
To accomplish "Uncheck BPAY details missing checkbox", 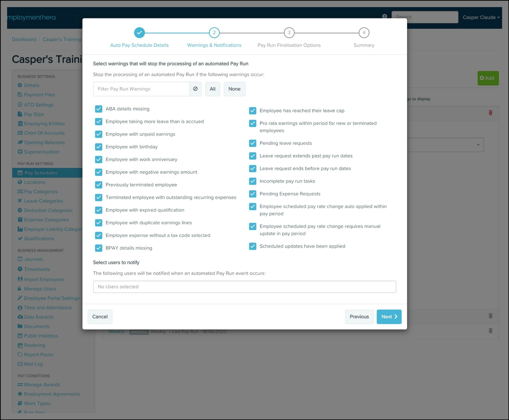I will (98, 248).
